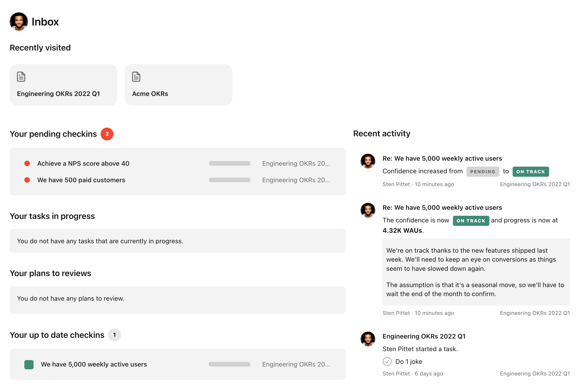The width and height of the screenshot is (587, 392).
Task: Click green status square for weekly users
Action: point(29,364)
